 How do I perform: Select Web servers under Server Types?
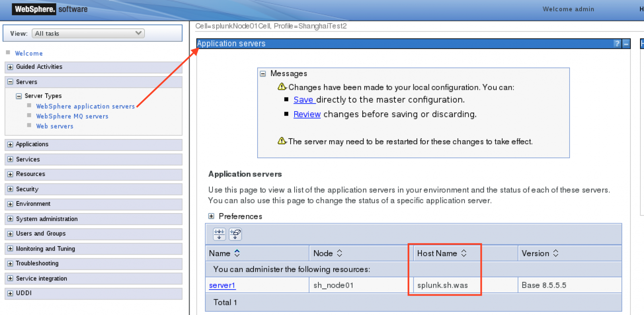[x=55, y=126]
